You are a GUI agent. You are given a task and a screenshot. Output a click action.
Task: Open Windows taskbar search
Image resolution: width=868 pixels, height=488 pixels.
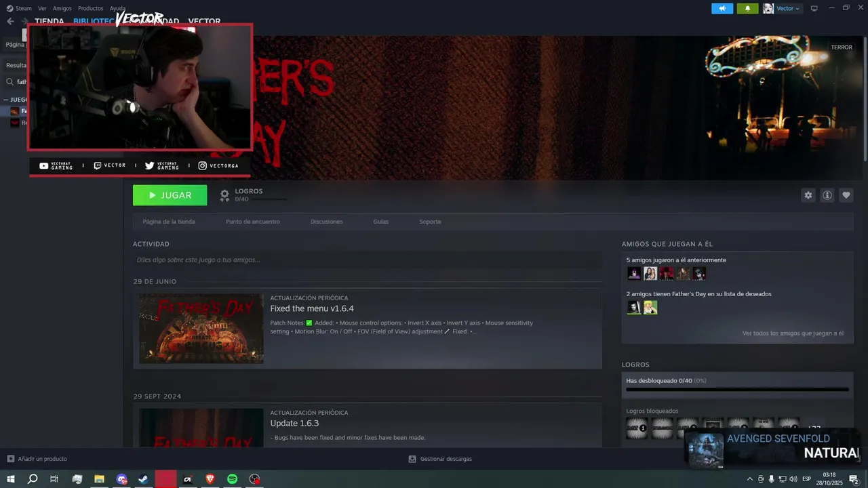(33, 479)
